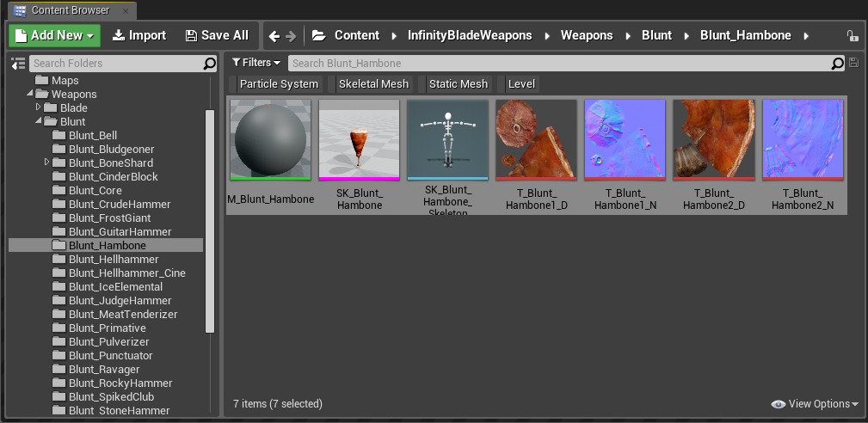Go forward with the right arrow
Screen dimensions: 868x423
pos(291,36)
